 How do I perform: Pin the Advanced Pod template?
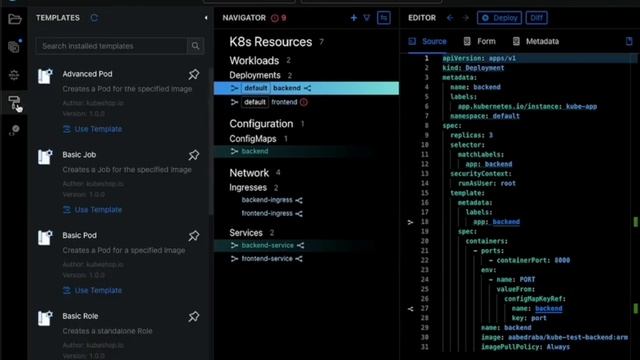point(194,74)
